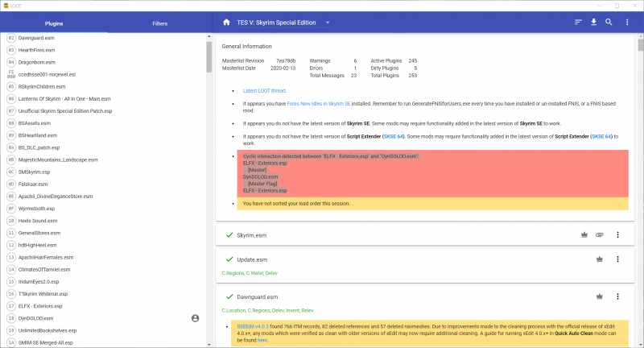Update masterlist with download icon

(x=593, y=23)
